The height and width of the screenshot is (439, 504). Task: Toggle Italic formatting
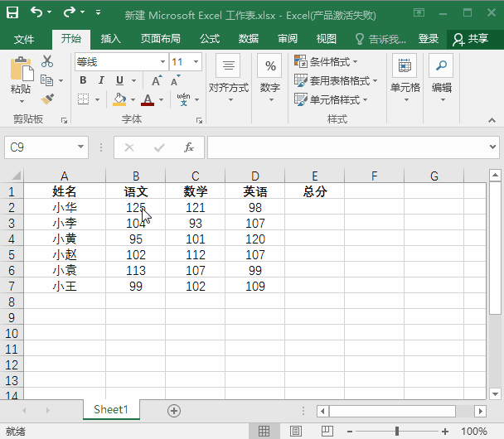pos(101,80)
